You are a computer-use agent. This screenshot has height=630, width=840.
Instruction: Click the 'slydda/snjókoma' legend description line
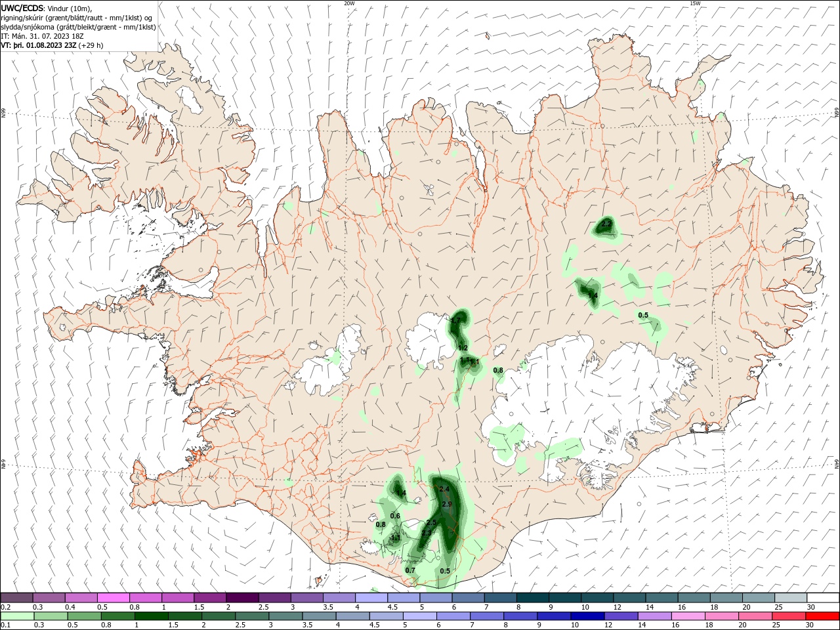tap(78, 27)
